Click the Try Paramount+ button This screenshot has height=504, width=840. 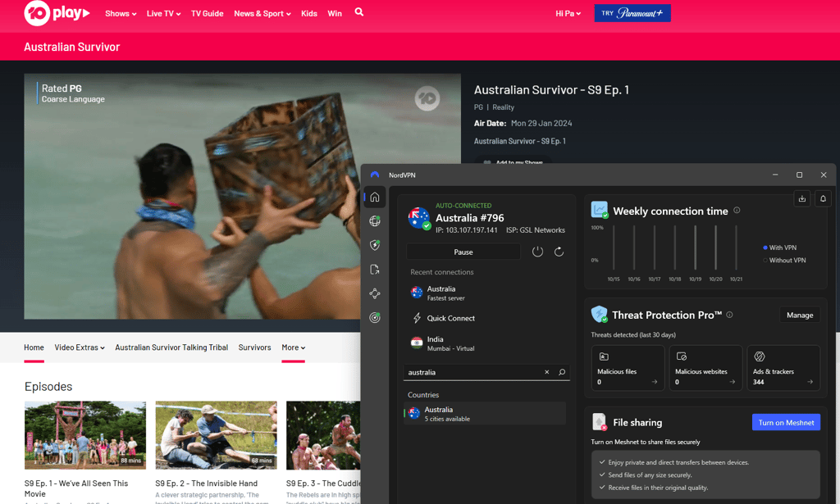coord(632,13)
